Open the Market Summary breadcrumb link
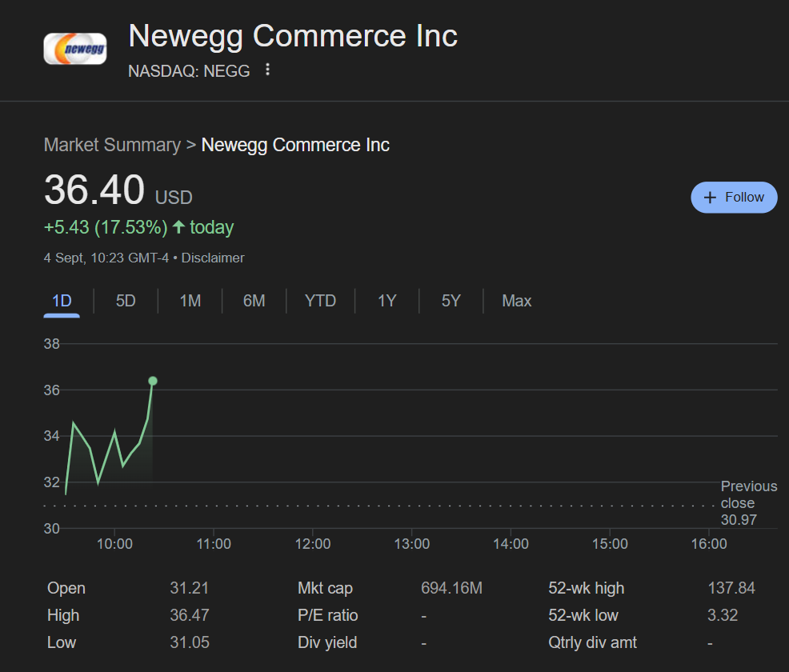The width and height of the screenshot is (789, 672). coord(112,145)
